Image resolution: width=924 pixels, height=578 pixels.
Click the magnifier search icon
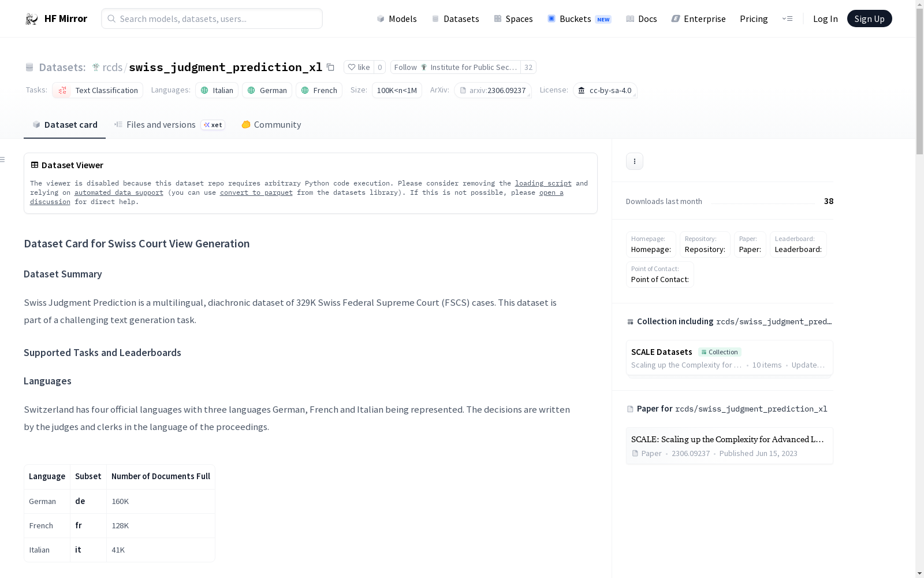(x=111, y=18)
